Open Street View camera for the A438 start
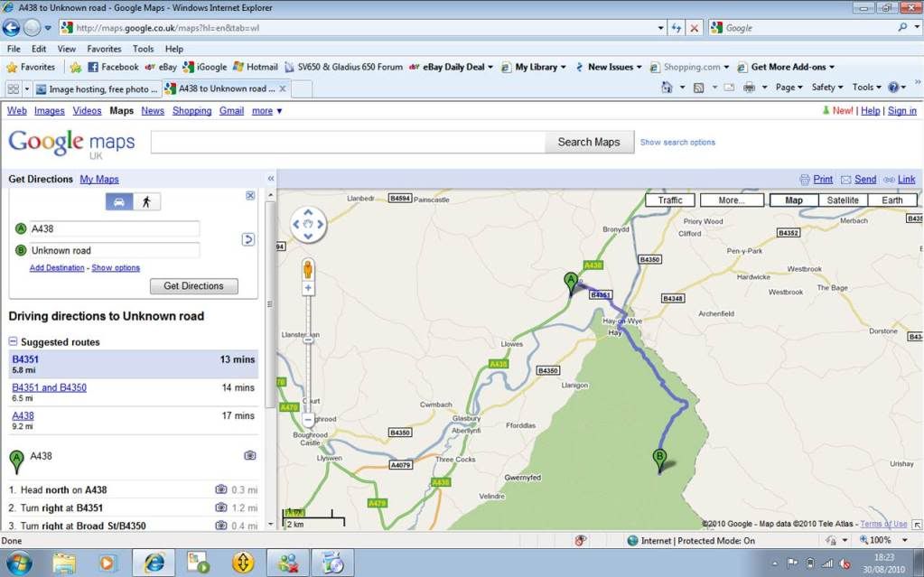The width and height of the screenshot is (924, 577). tap(250, 456)
